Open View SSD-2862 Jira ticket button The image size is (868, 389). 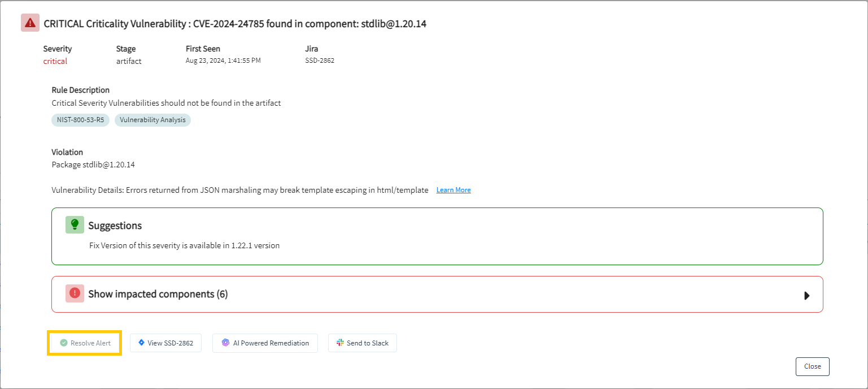tap(165, 343)
